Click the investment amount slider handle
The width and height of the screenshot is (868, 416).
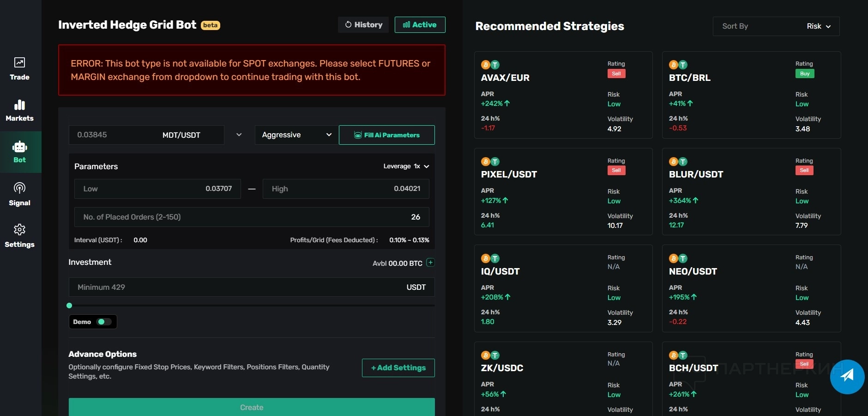69,306
